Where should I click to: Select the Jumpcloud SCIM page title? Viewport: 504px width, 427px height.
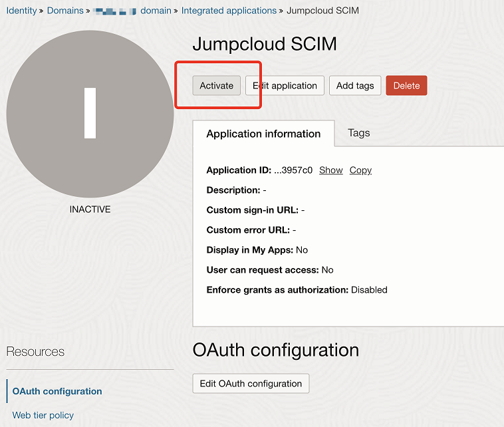(x=265, y=44)
